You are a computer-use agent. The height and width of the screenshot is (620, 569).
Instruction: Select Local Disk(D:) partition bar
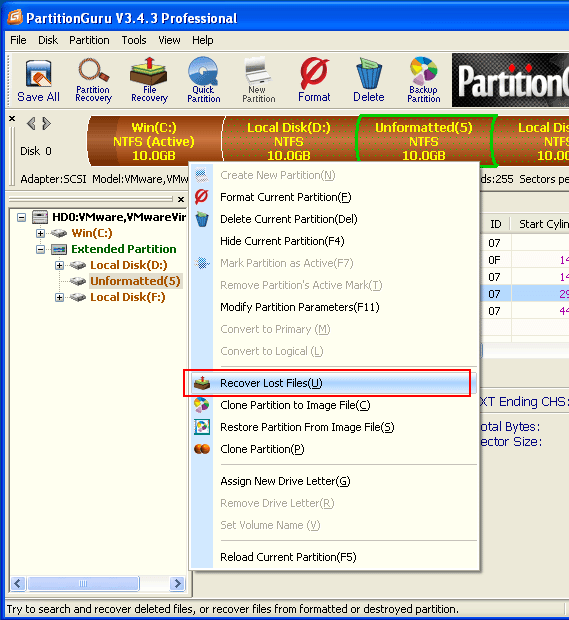coord(289,141)
